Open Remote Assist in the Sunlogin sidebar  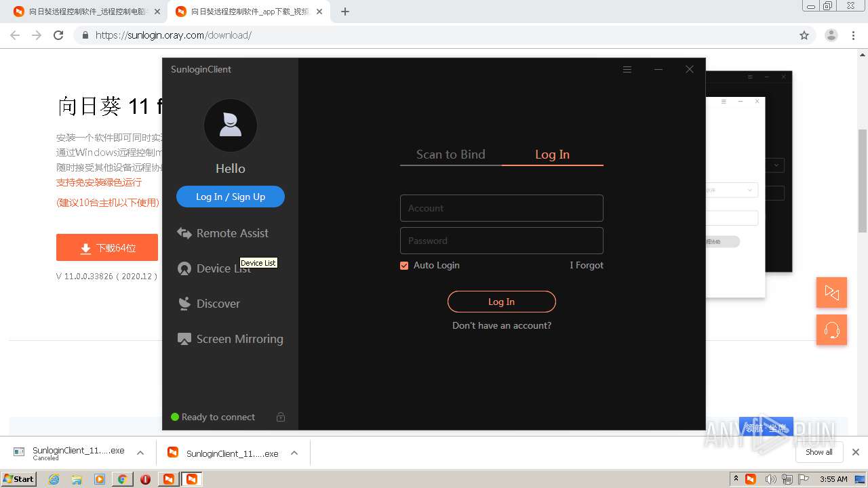(223, 233)
